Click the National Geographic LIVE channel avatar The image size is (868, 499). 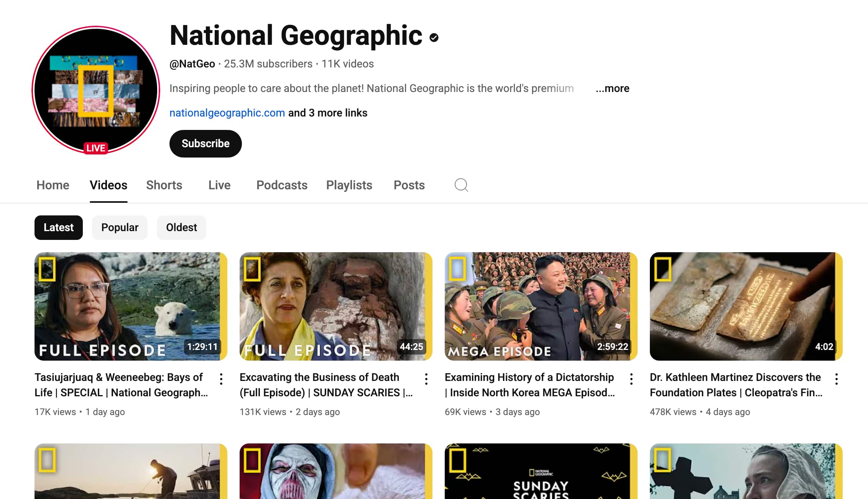[96, 89]
